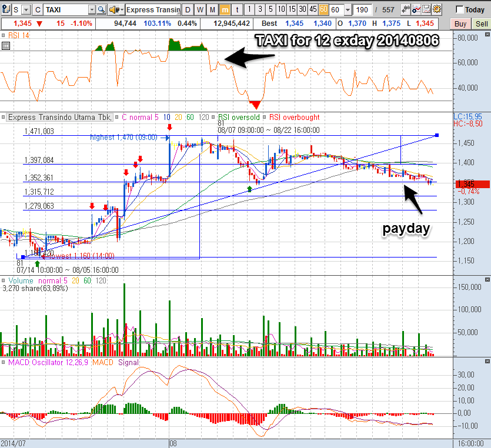Click the MACD Signal legend label

[x=128, y=362]
